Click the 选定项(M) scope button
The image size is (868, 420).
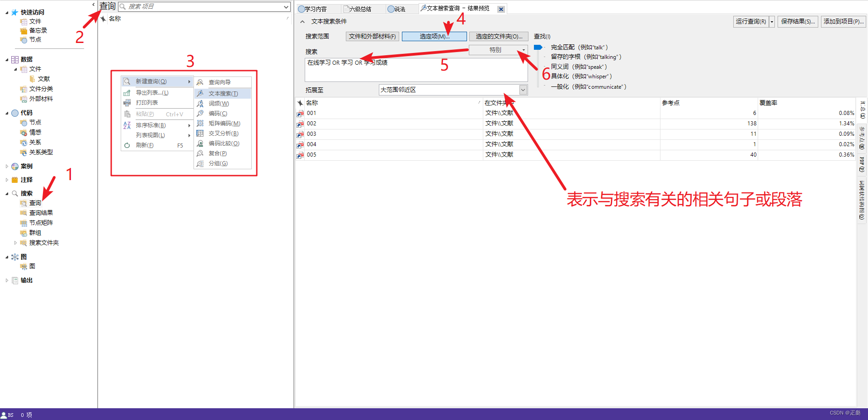[x=434, y=37]
